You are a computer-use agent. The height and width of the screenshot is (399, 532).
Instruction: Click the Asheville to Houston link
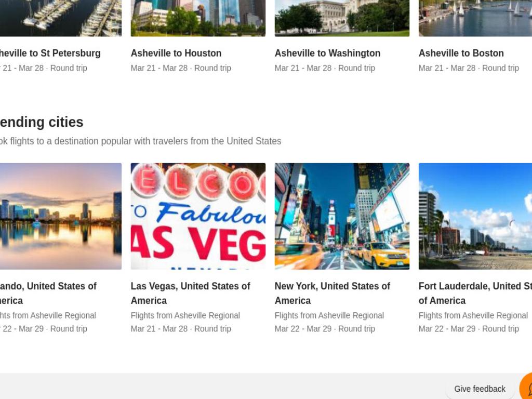click(176, 54)
